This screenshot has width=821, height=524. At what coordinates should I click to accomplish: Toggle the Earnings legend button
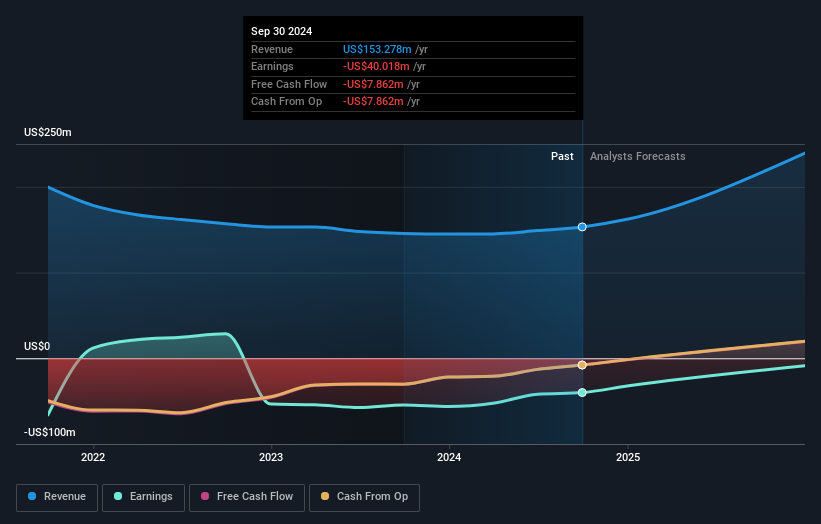coord(143,497)
